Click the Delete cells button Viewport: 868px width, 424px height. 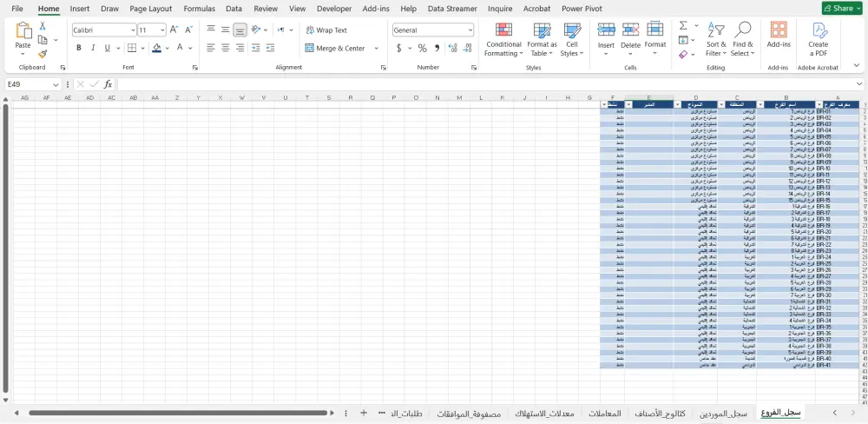pyautogui.click(x=630, y=39)
